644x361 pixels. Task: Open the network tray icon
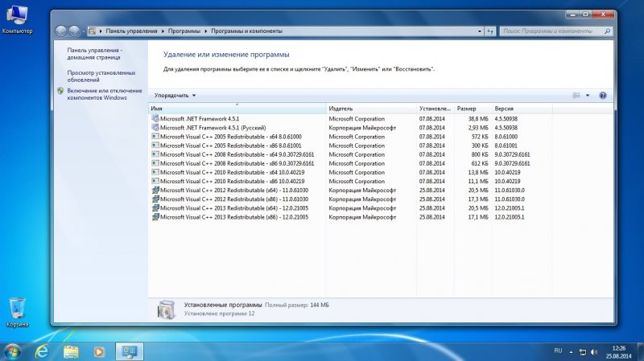582,352
